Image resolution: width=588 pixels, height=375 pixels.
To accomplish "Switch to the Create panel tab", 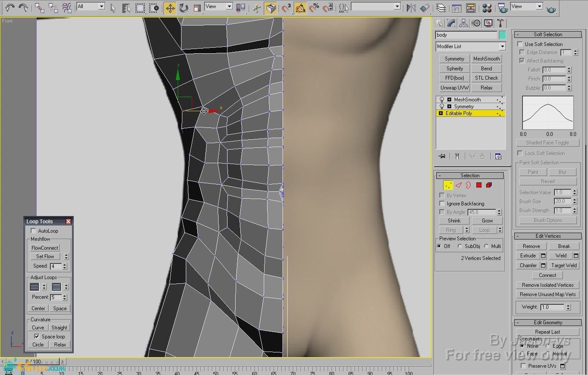I will click(x=439, y=23).
